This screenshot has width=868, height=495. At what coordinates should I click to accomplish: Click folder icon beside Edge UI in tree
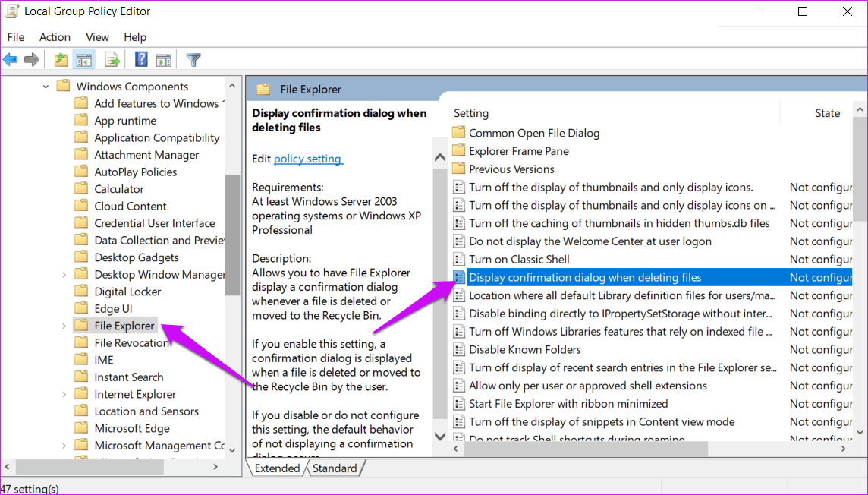[x=81, y=308]
